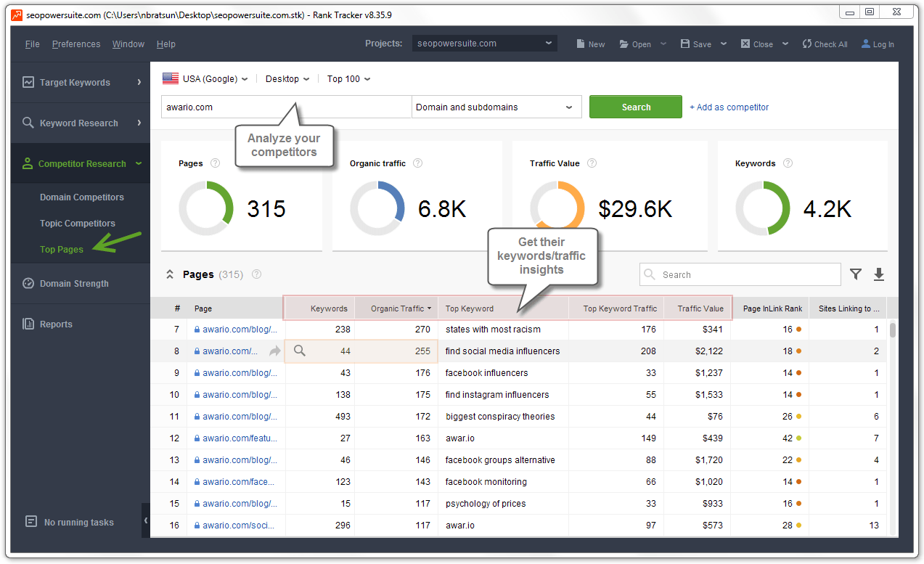Screen dimensions: 924x564
Task: Select Top Pages in the sidebar
Action: [62, 249]
